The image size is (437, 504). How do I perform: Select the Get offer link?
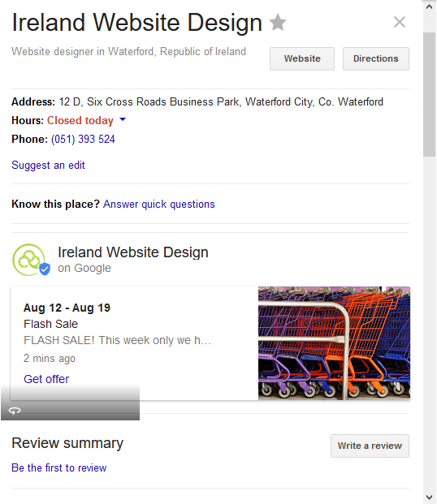click(46, 379)
